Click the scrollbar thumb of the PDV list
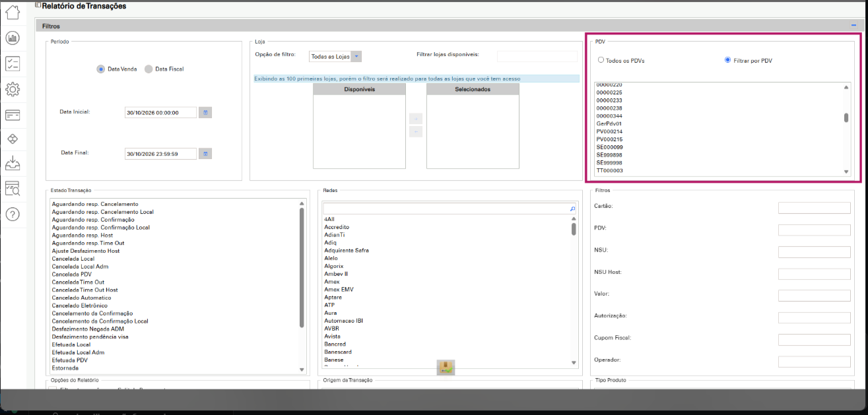Screen dimensions: 868x415 (846, 118)
